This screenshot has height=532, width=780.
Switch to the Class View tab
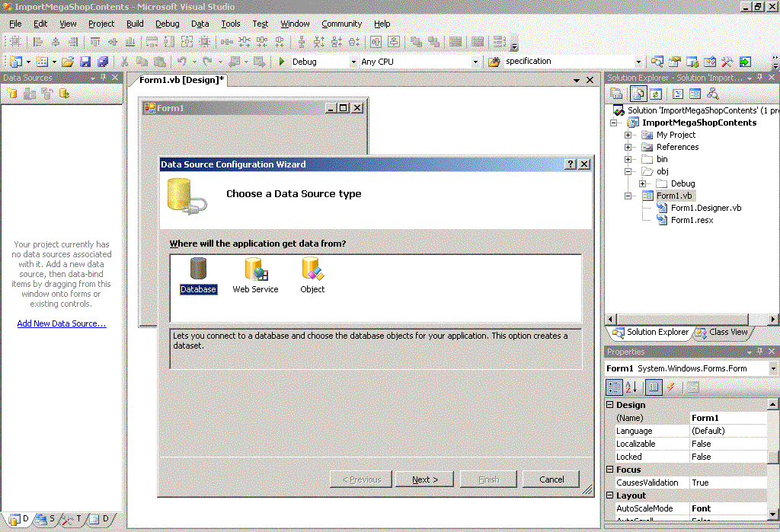click(x=722, y=332)
